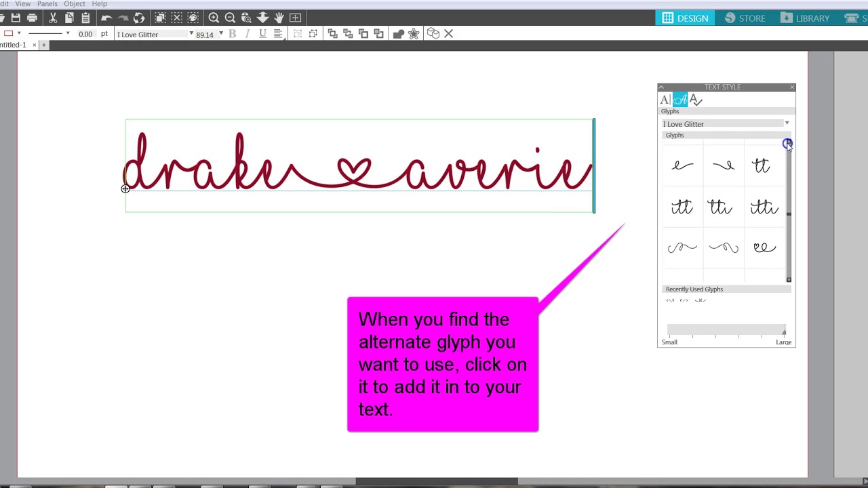Click the line thickness input field

pos(85,35)
